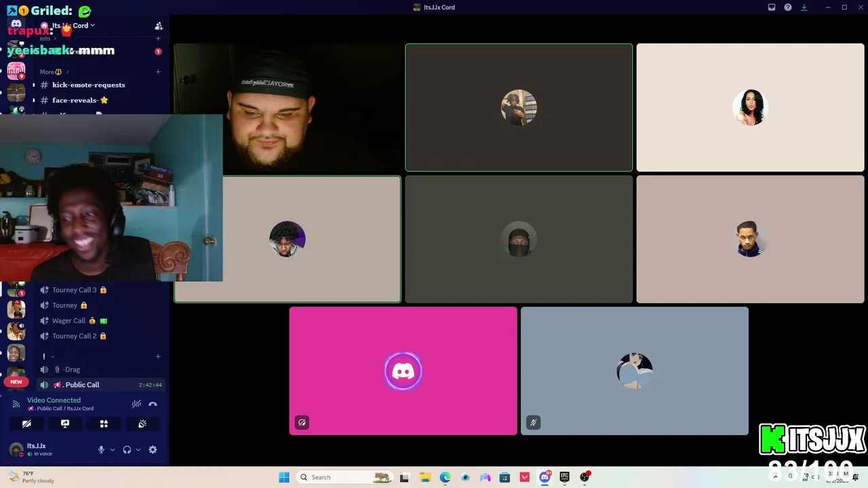
Task: Open Task View on the taskbar
Action: [405, 477]
